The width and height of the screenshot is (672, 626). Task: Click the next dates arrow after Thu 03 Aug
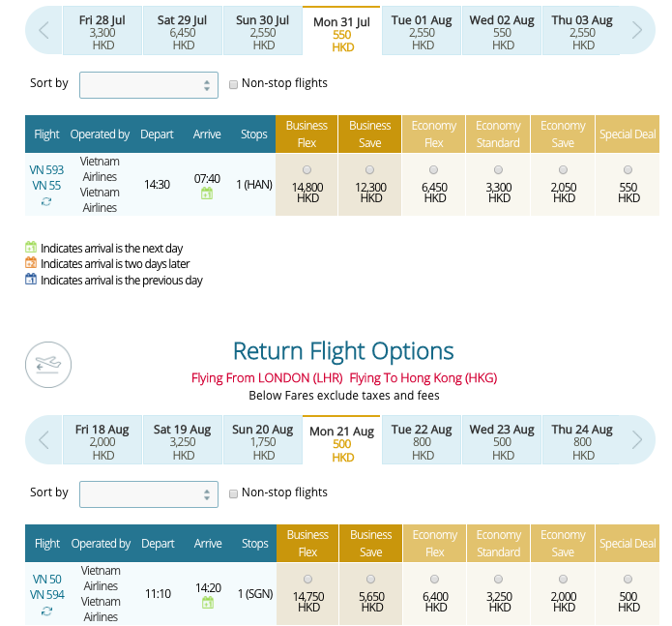click(x=637, y=30)
